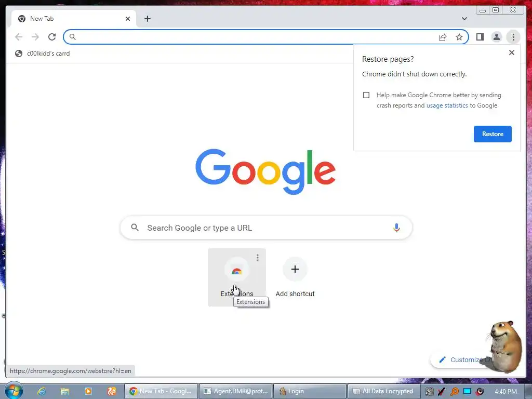Screen dimensions: 532x399
Task: Open the 4:40 PM system clock
Action: tap(506, 392)
